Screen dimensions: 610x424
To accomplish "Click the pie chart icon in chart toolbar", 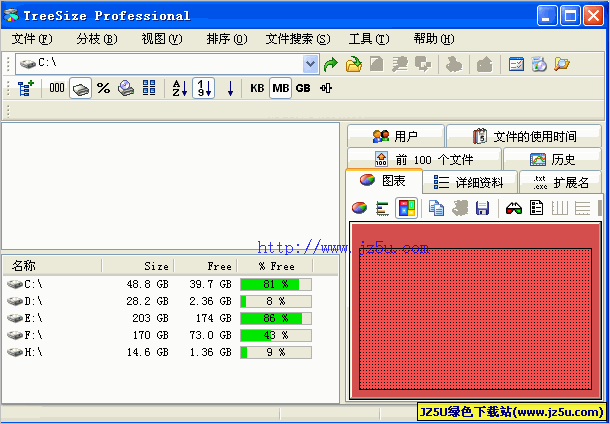I will [x=359, y=208].
